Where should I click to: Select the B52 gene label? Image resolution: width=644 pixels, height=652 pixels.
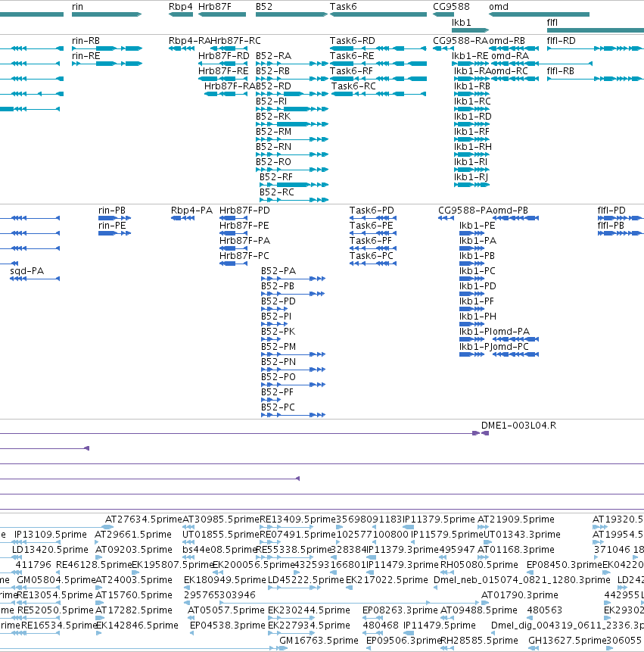click(264, 7)
